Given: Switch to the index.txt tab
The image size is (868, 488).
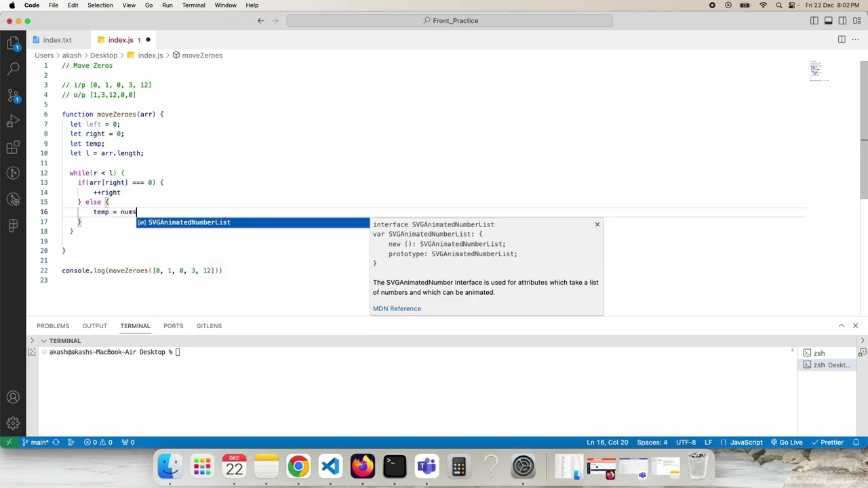Looking at the screenshot, I should click(x=57, y=40).
